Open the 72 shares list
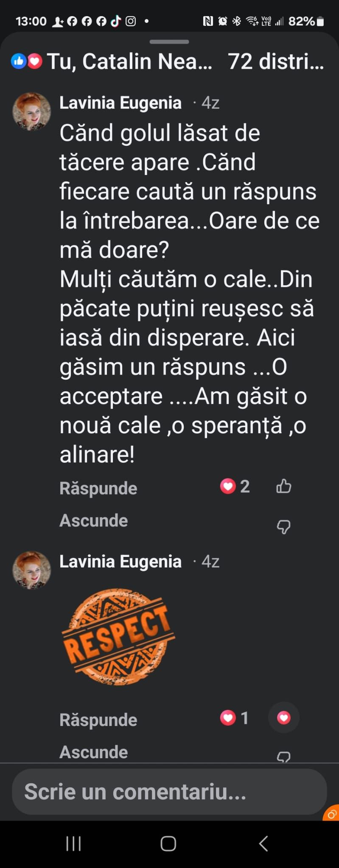This screenshot has width=339, height=868. click(x=276, y=61)
